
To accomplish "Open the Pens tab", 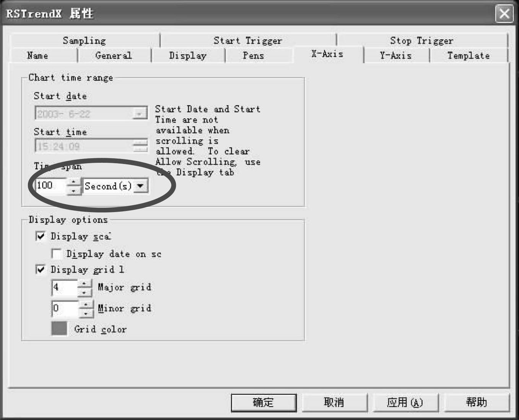I will [x=253, y=55].
